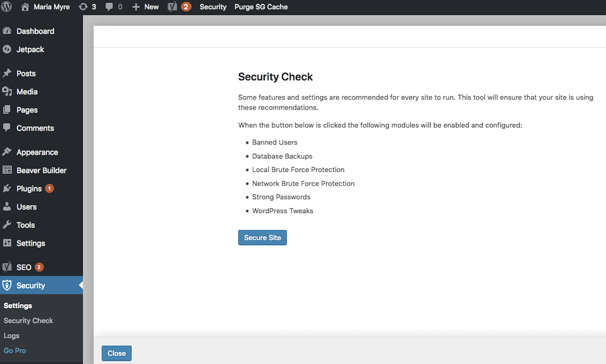Expand the Security sidebar menu
606x364 pixels.
tap(30, 285)
